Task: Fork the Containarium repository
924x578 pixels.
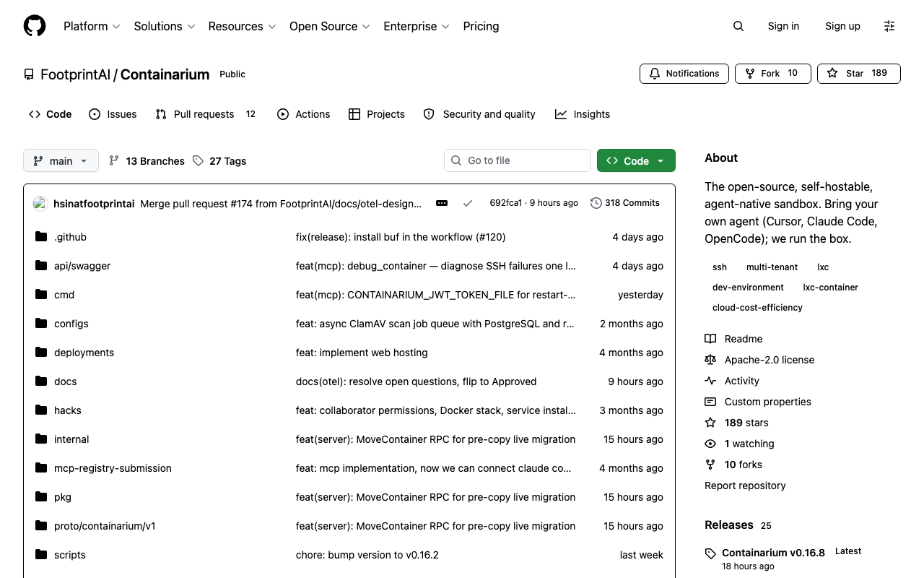Action: point(773,73)
